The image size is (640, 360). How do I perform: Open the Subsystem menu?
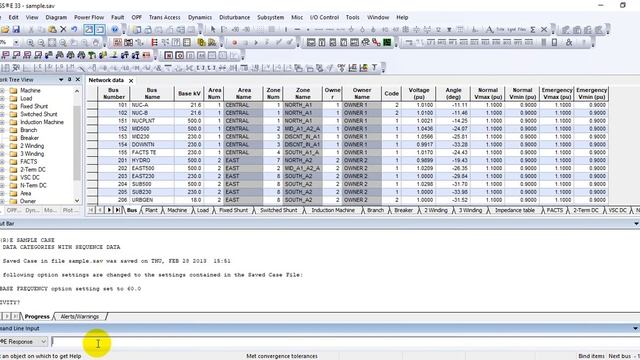click(270, 17)
